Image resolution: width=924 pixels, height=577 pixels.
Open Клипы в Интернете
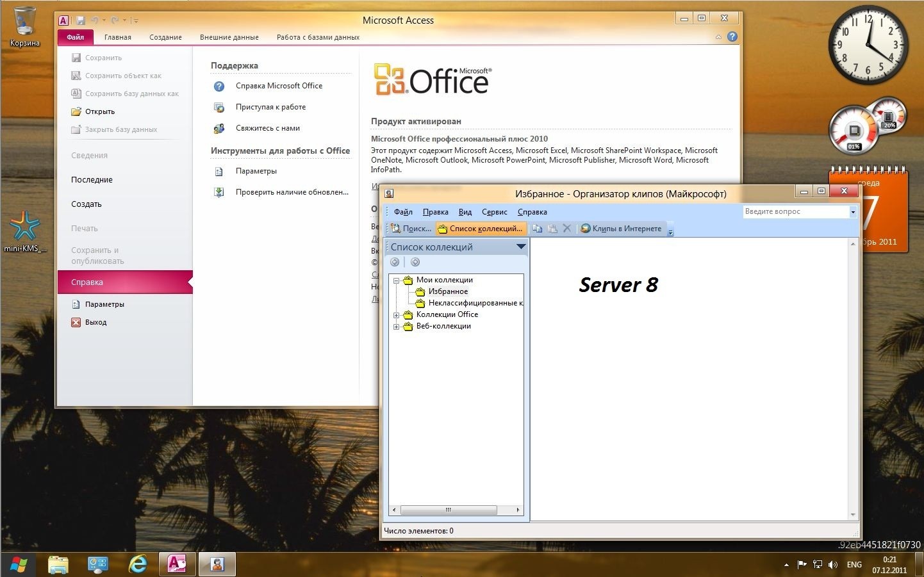coord(621,229)
